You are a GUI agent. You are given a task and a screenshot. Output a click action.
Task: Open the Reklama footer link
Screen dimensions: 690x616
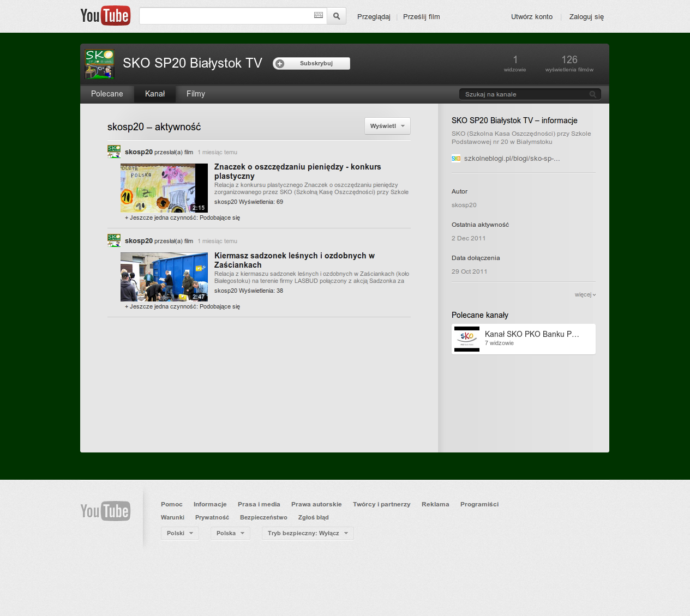tap(435, 504)
